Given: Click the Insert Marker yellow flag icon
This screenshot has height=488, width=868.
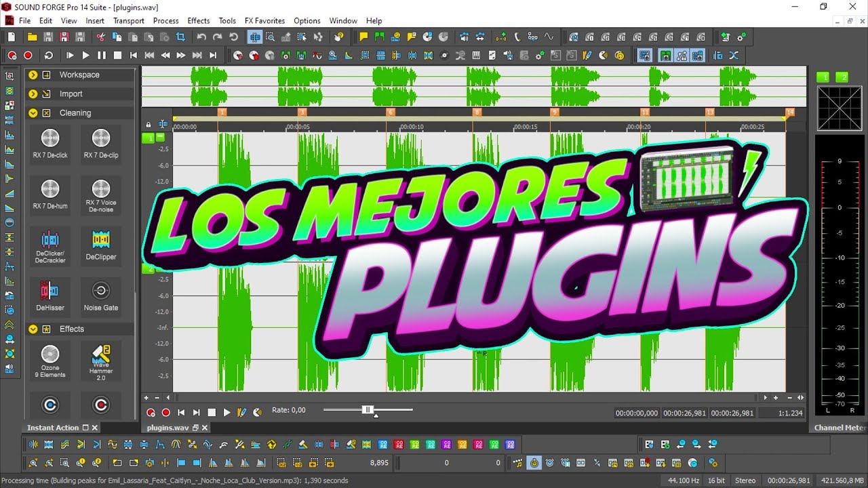Looking at the screenshot, I should point(363,37).
